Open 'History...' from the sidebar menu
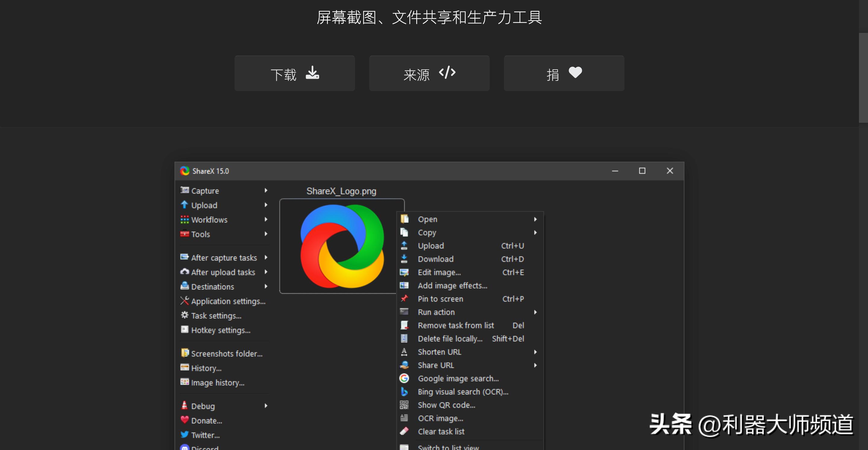Screen dimensions: 868x450 (206, 368)
